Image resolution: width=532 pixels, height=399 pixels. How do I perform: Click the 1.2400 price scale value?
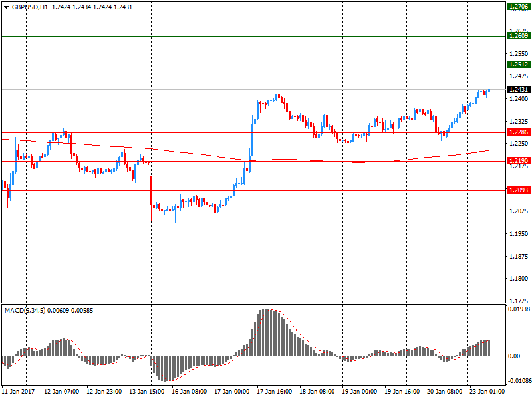519,98
